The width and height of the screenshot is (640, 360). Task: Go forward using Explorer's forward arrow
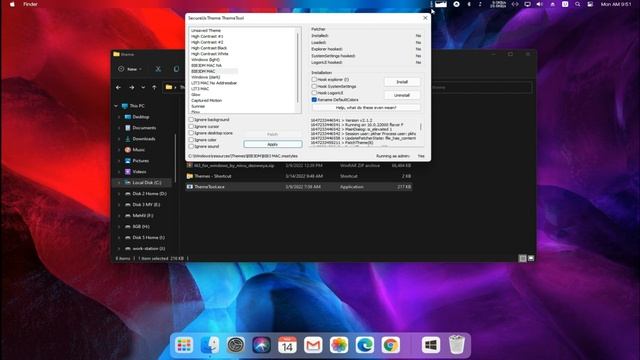(x=131, y=87)
